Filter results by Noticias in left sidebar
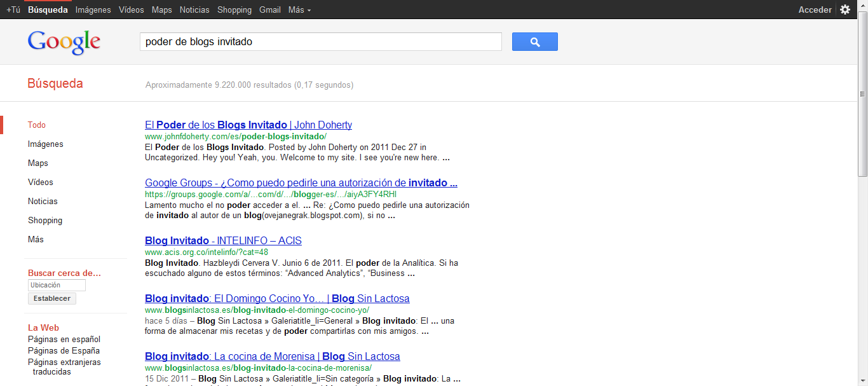The height and width of the screenshot is (386, 868). coord(43,202)
